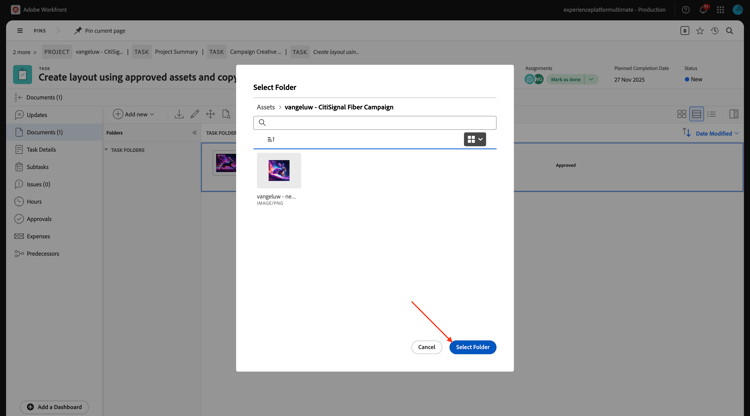This screenshot has height=416, width=750.
Task: Click Pin current page
Action: [x=100, y=31]
